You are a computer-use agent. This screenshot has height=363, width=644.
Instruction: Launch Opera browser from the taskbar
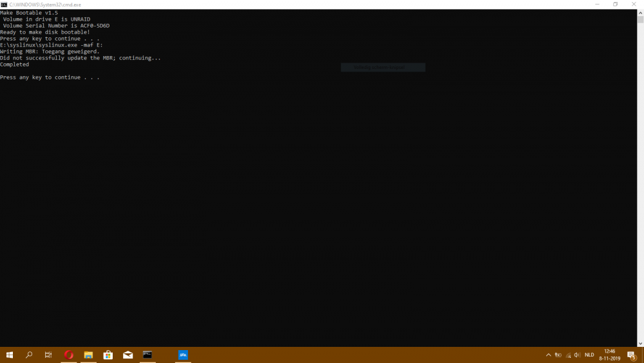(69, 355)
